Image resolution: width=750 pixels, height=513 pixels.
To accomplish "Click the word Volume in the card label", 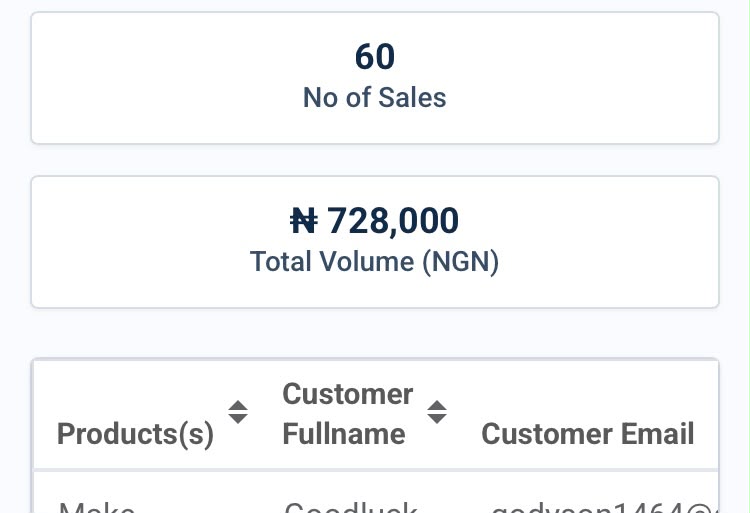I will point(366,262).
